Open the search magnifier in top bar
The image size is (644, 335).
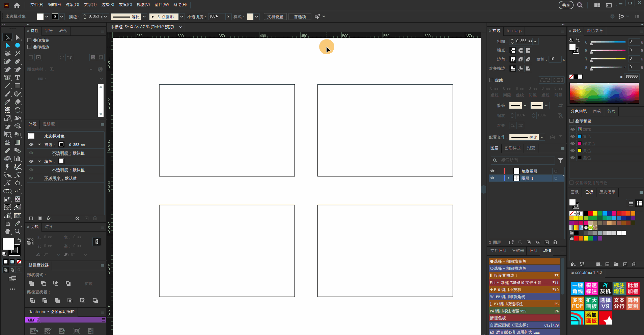click(580, 5)
